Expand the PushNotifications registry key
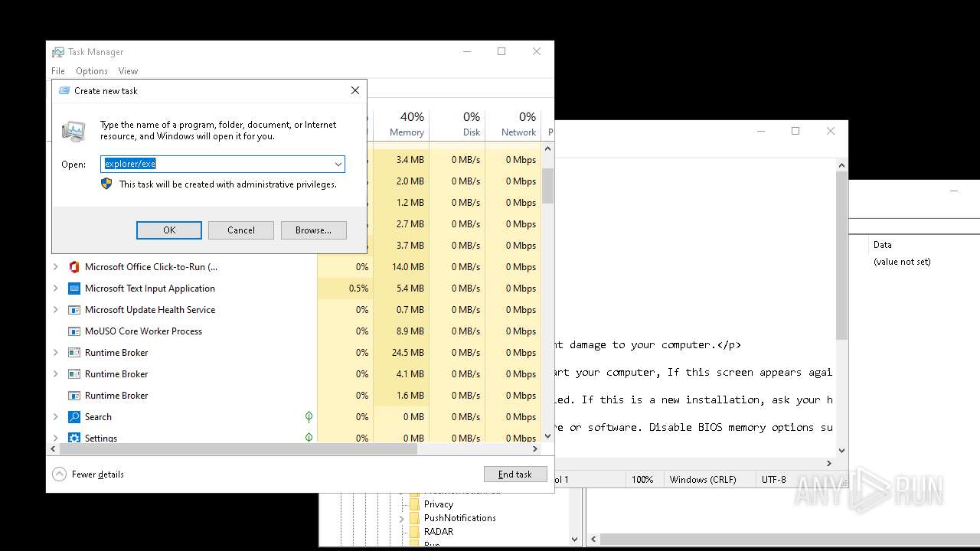Viewport: 980px width, 551px height. point(402,518)
